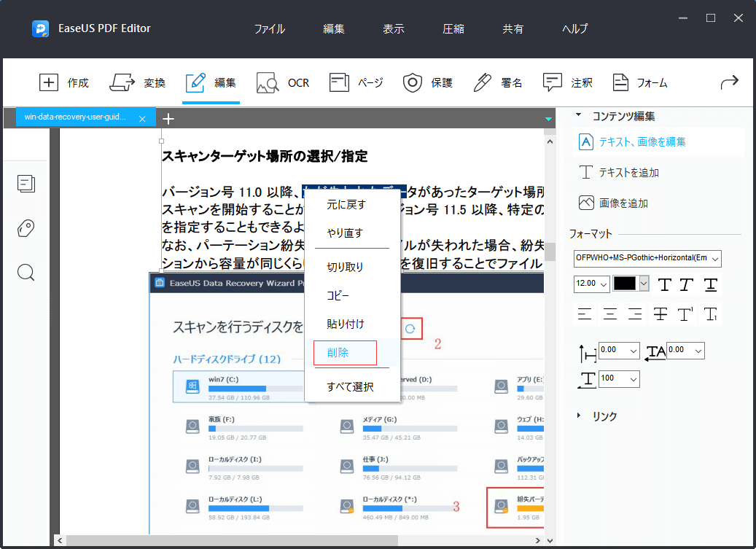Click テキストを追加 to add text
The width and height of the screenshot is (756, 549).
628,172
